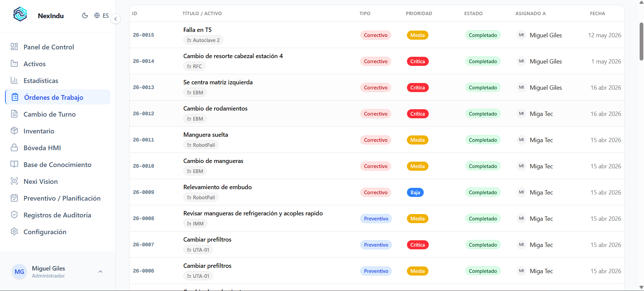Click the Crítica badge on order 26-0013
The image size is (644, 291).
coord(417,87)
